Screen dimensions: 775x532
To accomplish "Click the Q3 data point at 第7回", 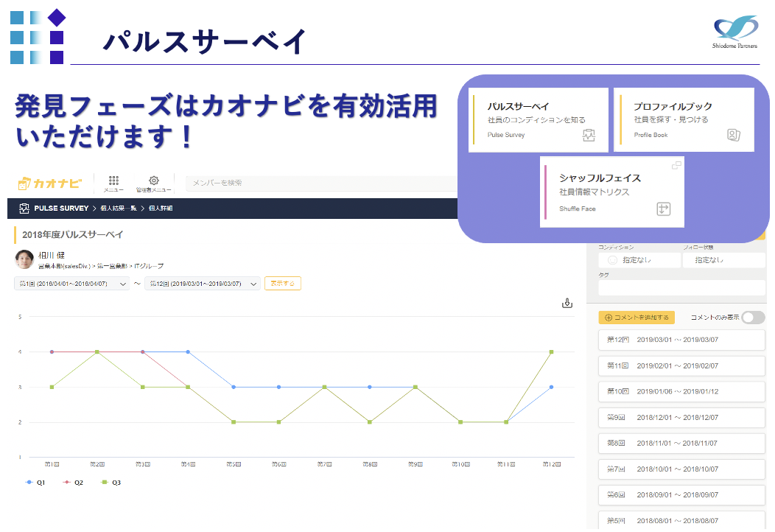I will [x=324, y=387].
